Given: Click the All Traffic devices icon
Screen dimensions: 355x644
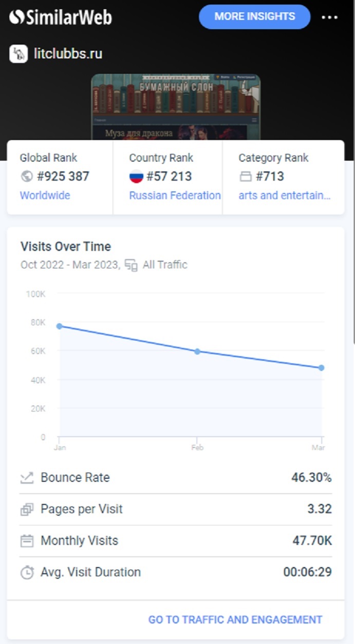Looking at the screenshot, I should click(x=132, y=265).
